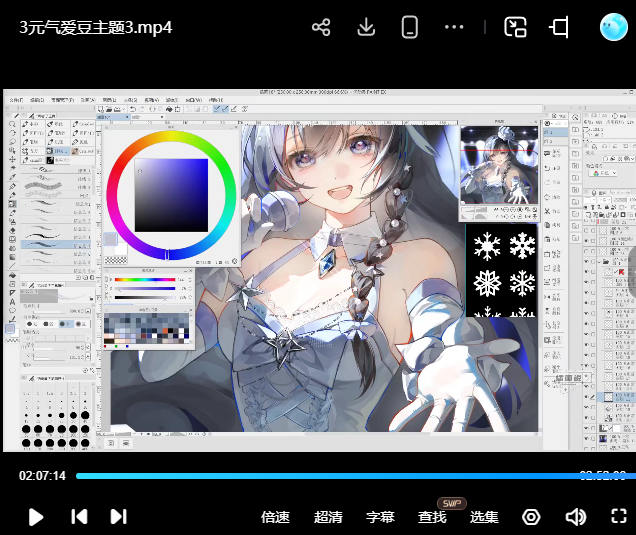
Task: Enter fullscreen with the corner brackets icon
Action: click(619, 516)
